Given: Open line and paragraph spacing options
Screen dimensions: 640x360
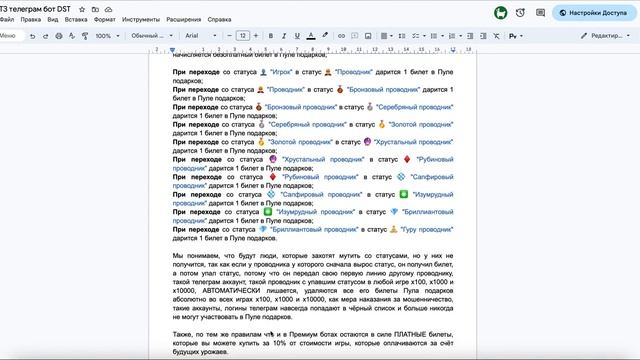Looking at the screenshot, I should [x=402, y=36].
